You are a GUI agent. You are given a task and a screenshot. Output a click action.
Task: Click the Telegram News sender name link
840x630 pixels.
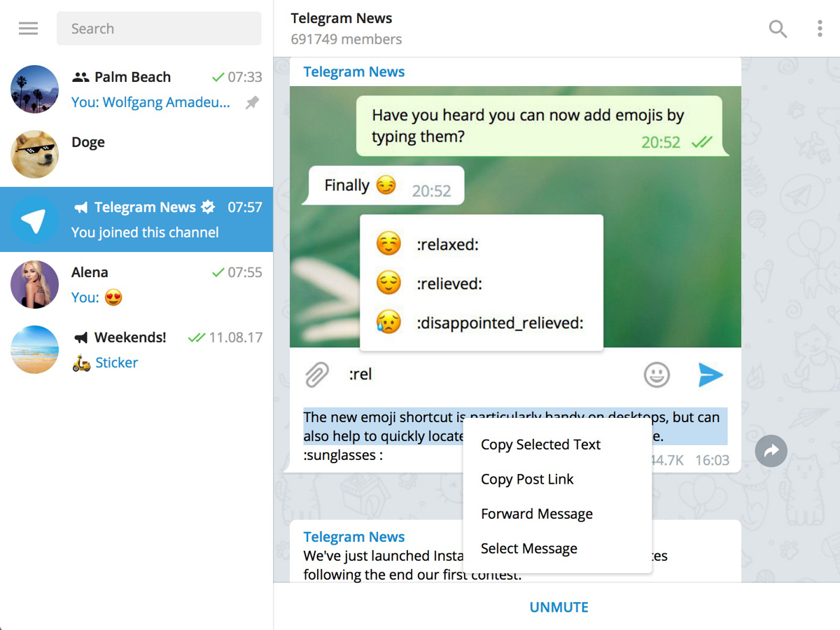[x=353, y=72]
